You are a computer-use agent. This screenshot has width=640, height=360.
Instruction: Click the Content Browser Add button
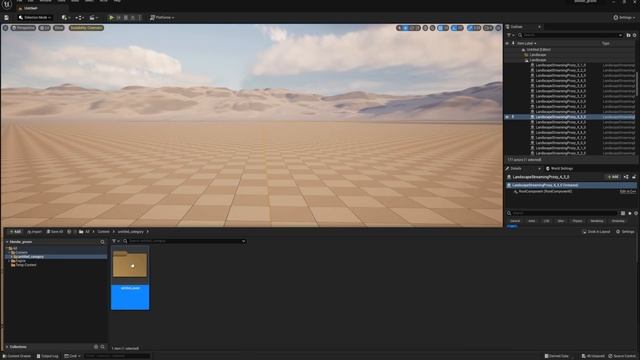click(15, 231)
